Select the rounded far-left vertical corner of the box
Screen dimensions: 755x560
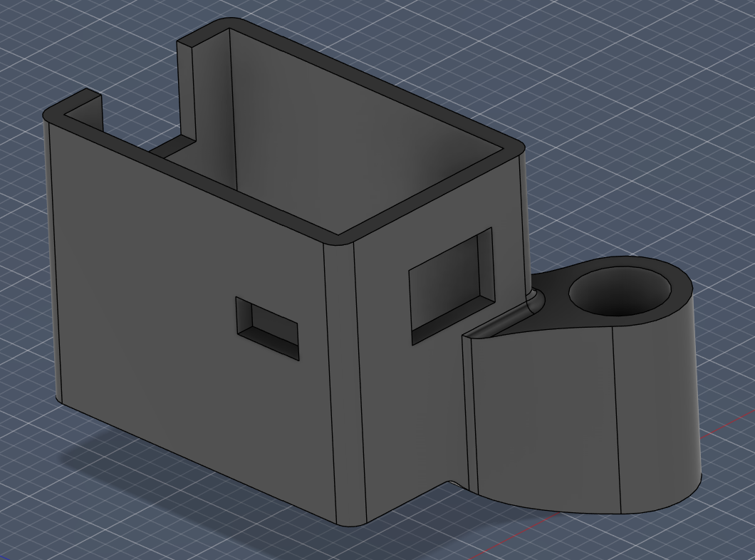click(53, 260)
